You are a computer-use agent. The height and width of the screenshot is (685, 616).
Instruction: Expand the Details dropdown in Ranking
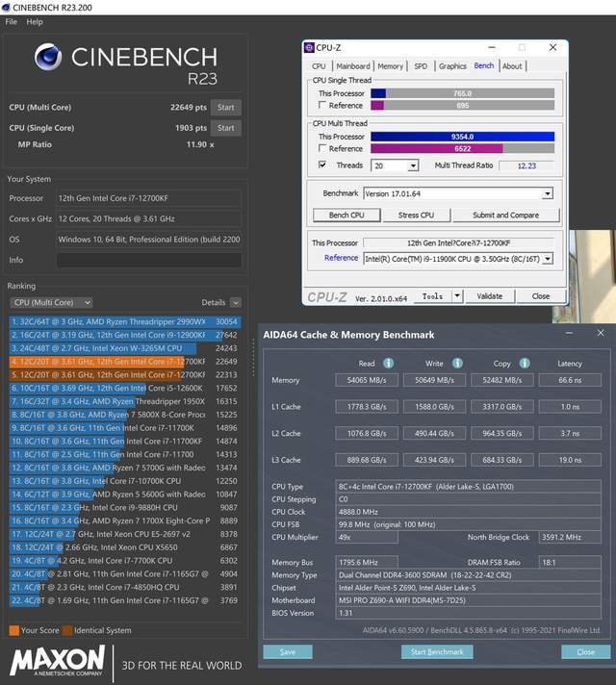(x=236, y=302)
